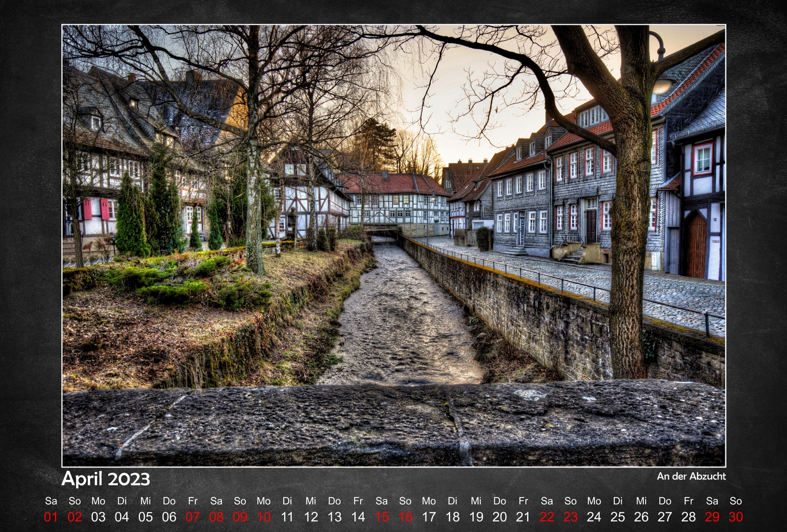The width and height of the screenshot is (787, 532).
Task: Select red date 09 Easter Sunday
Action: pyautogui.click(x=240, y=517)
